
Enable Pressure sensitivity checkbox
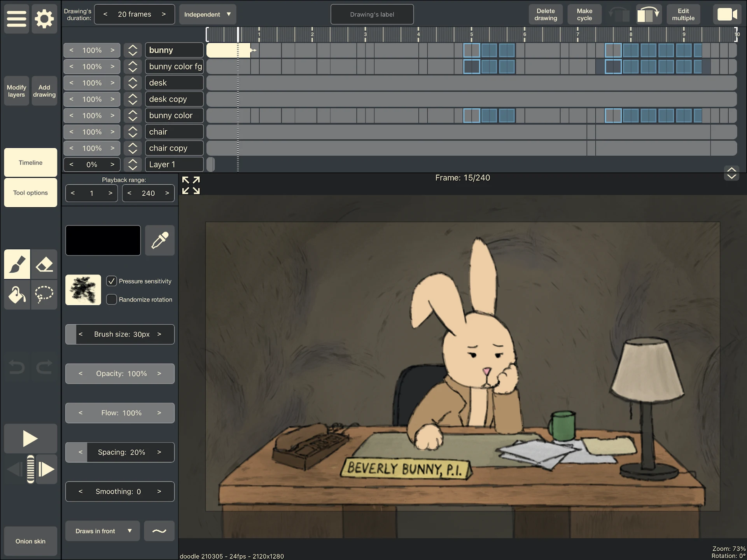click(113, 281)
